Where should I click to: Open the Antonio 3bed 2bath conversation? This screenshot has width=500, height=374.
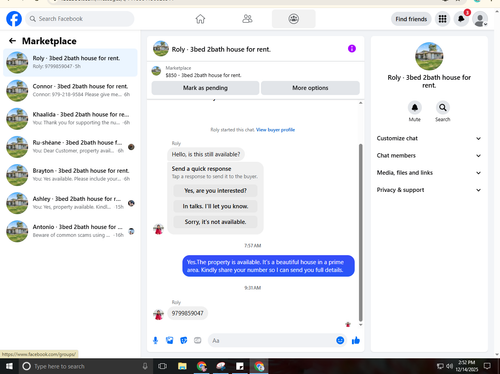coord(70,231)
